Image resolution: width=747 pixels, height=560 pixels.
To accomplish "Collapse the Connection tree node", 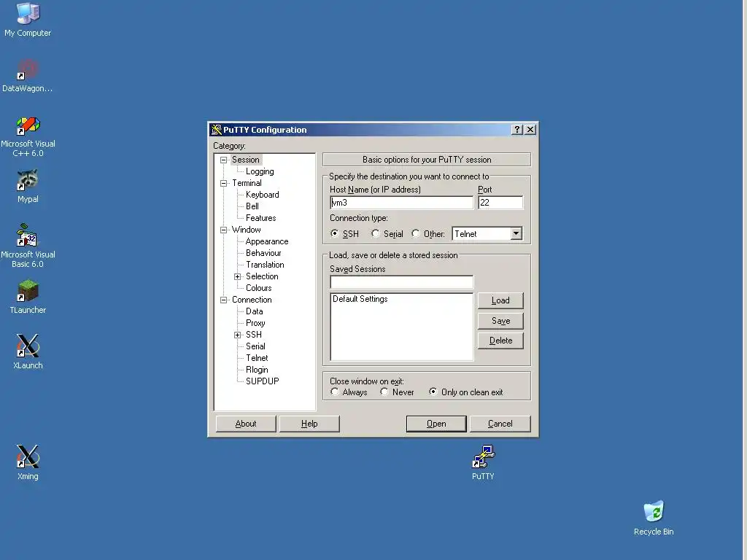I will (x=223, y=300).
